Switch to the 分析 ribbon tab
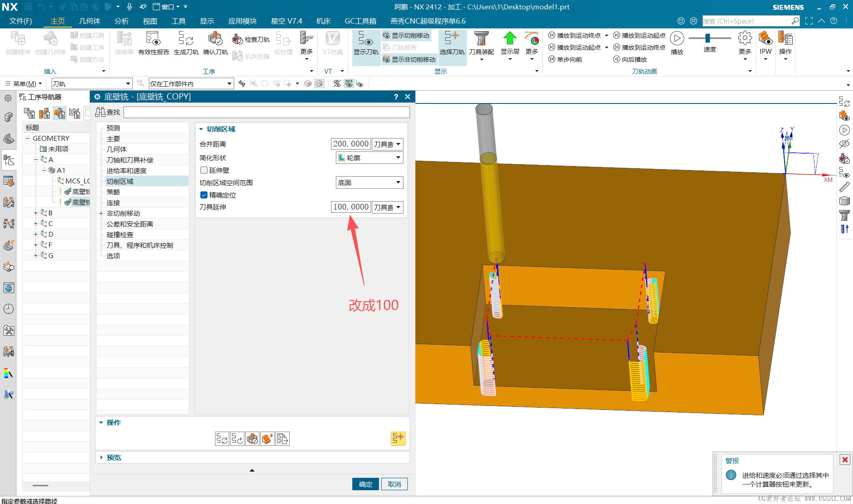 pos(121,21)
